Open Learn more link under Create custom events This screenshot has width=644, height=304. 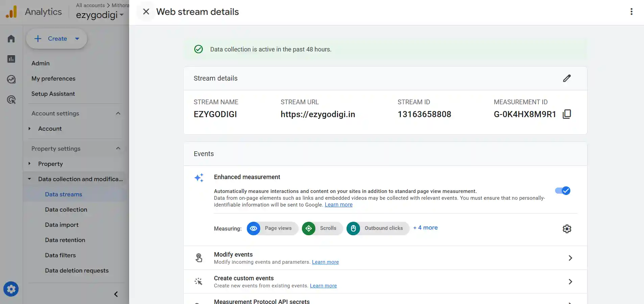coord(323,286)
